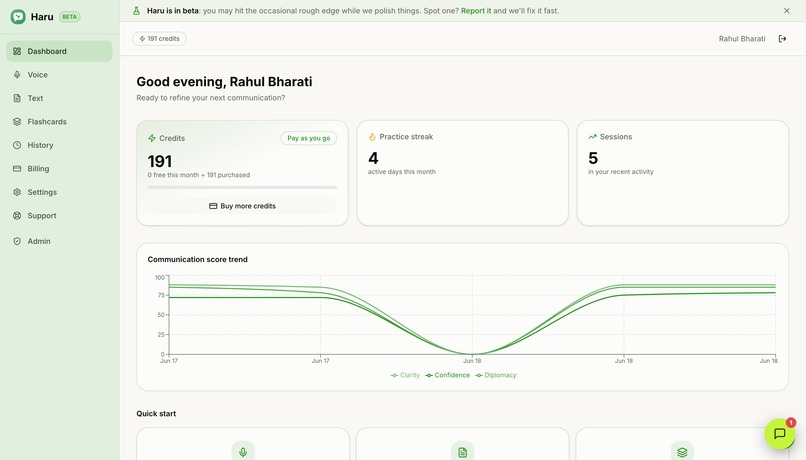
Task: Go to the Voice section
Action: [x=60, y=75]
